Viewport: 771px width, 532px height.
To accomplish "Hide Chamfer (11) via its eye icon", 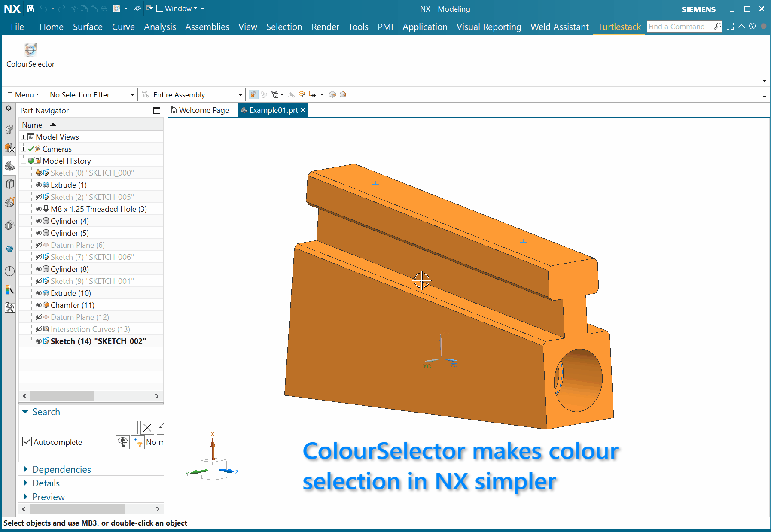I will pyautogui.click(x=39, y=305).
